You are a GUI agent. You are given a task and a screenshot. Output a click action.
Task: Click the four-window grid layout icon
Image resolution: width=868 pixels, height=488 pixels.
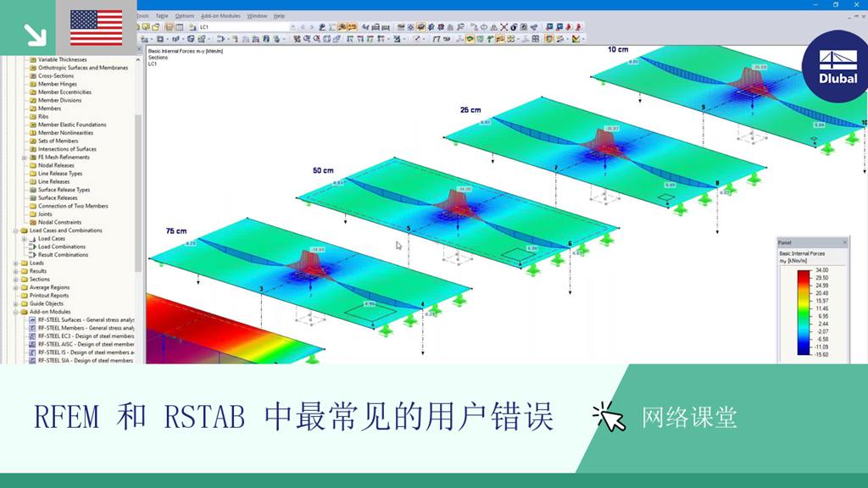tap(536, 39)
